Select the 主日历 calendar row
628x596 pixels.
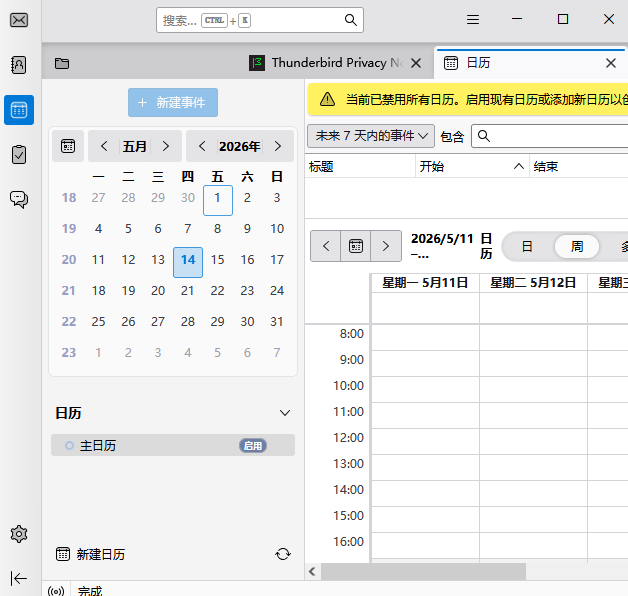[x=173, y=445]
